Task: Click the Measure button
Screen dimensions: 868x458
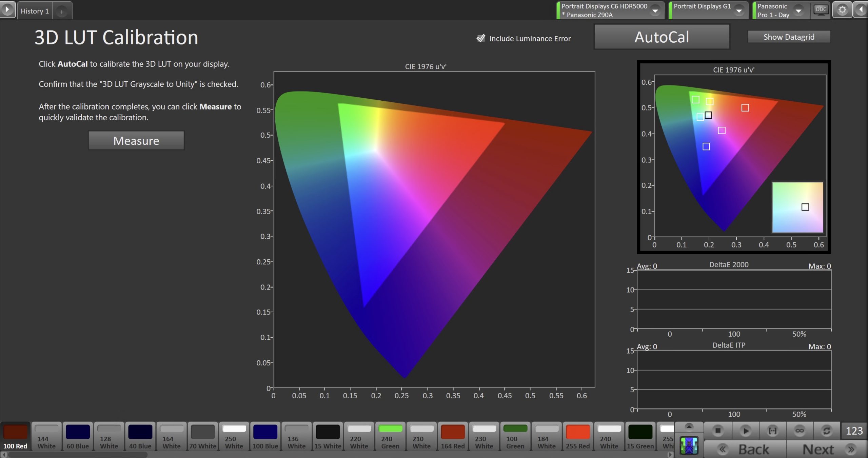Action: pos(136,141)
